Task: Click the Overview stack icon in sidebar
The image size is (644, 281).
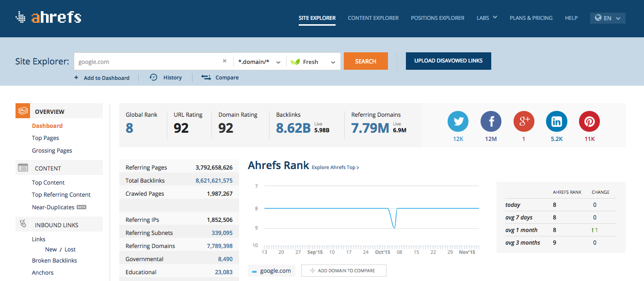Action: [x=23, y=111]
